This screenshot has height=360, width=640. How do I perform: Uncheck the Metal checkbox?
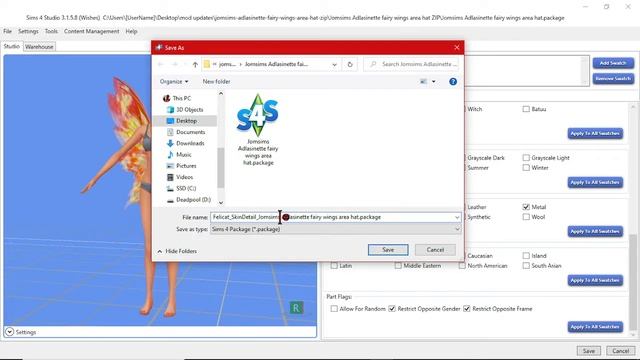click(x=526, y=207)
